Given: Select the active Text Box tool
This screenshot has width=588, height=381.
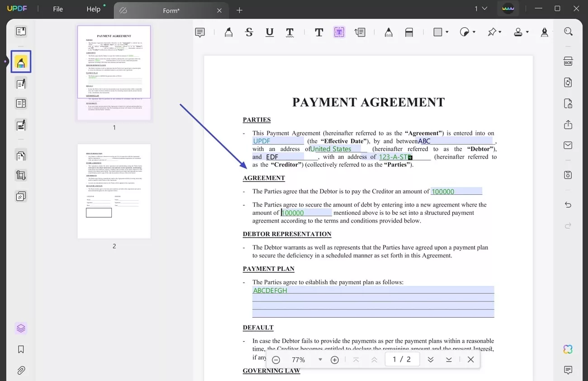Looking at the screenshot, I should (x=339, y=32).
